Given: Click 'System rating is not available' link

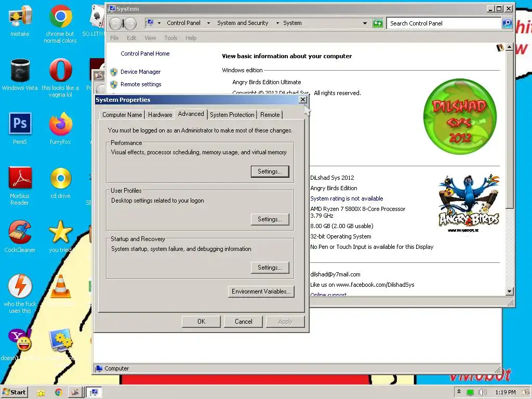Looking at the screenshot, I should (347, 198).
